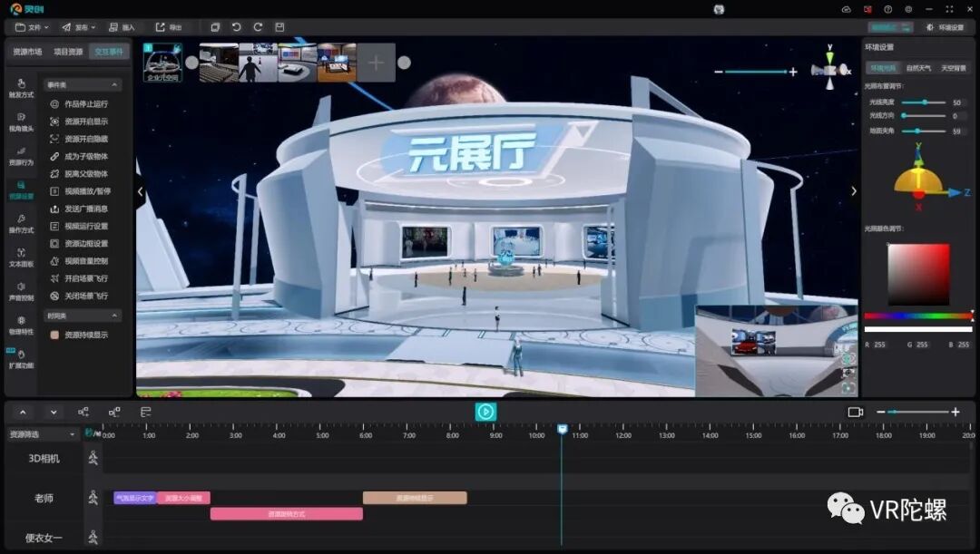The height and width of the screenshot is (554, 980).
Task: Switch to 资源市场 tab
Action: tap(27, 52)
